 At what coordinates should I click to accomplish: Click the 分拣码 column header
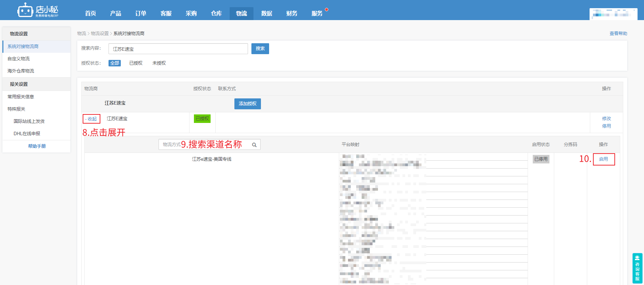(x=571, y=144)
